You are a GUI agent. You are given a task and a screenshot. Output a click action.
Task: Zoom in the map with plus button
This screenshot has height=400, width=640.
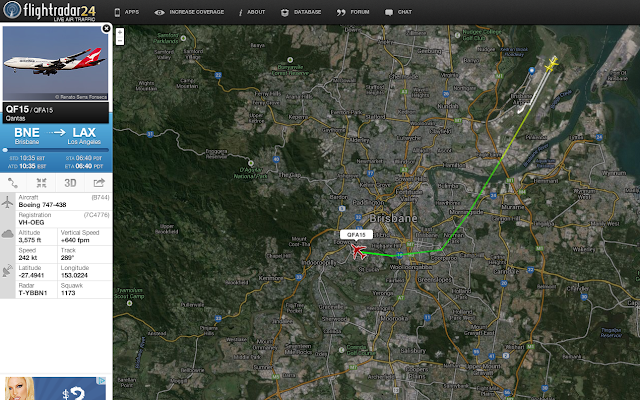[120, 32]
